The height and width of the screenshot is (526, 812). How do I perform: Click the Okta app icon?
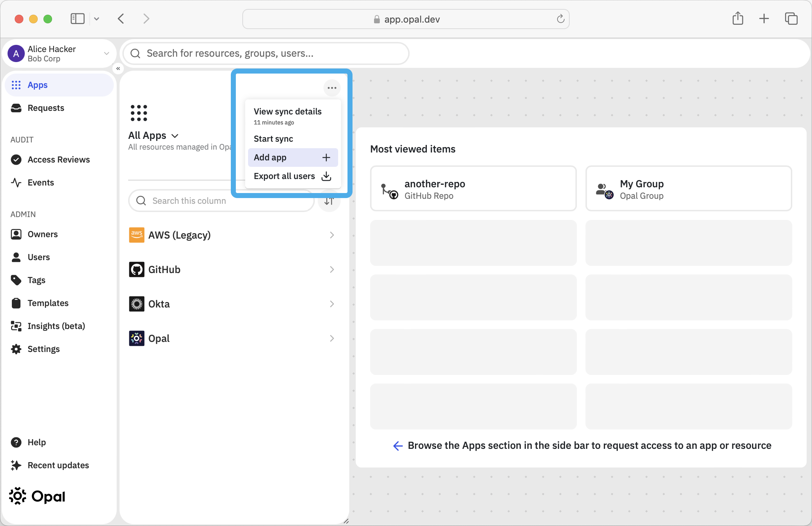[137, 304]
